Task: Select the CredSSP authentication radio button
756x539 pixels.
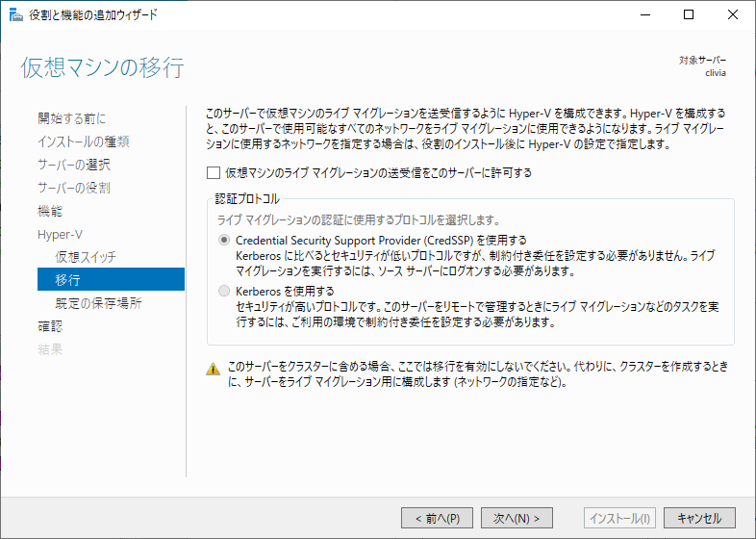Action: tap(224, 240)
